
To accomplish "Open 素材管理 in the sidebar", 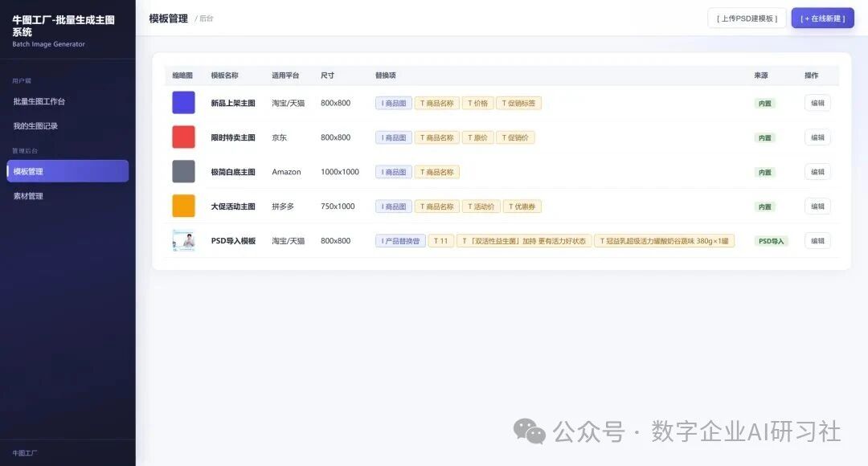I will pos(28,196).
